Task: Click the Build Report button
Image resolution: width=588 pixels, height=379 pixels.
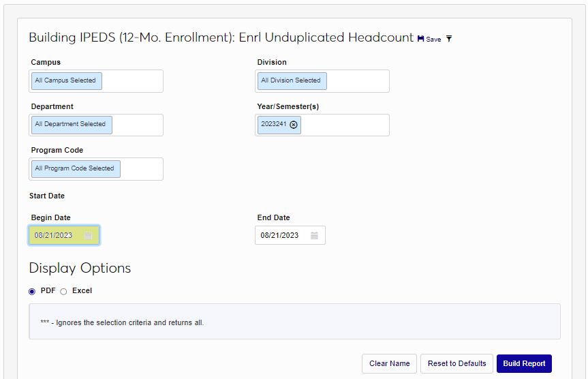Action: [524, 363]
